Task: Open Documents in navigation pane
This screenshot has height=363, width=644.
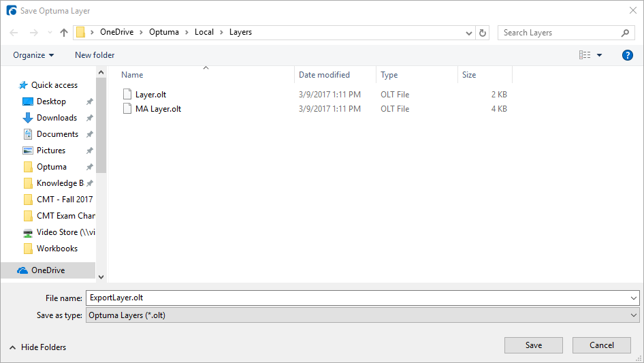Action: [x=57, y=134]
